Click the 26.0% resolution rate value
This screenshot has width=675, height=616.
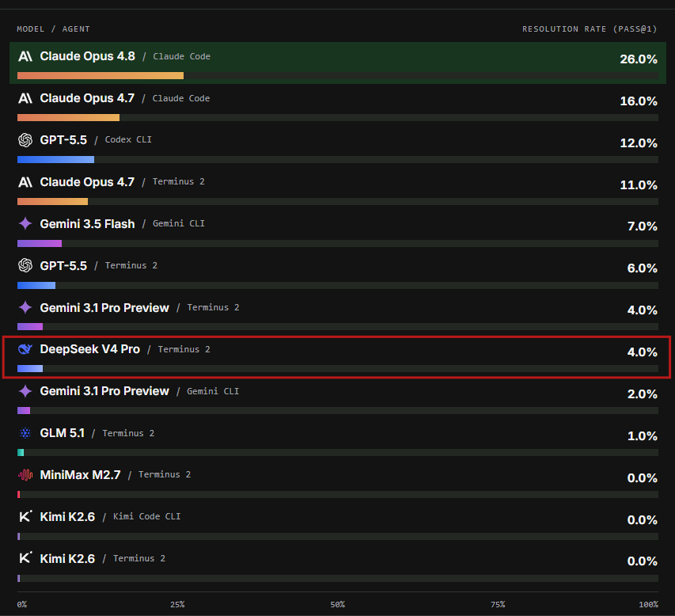(639, 59)
